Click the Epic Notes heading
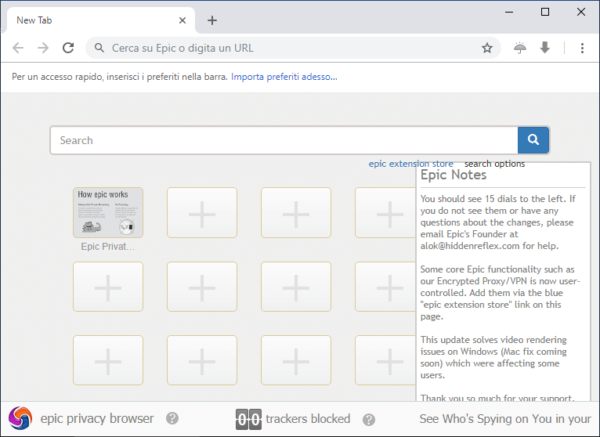The width and height of the screenshot is (600, 437). tap(453, 175)
